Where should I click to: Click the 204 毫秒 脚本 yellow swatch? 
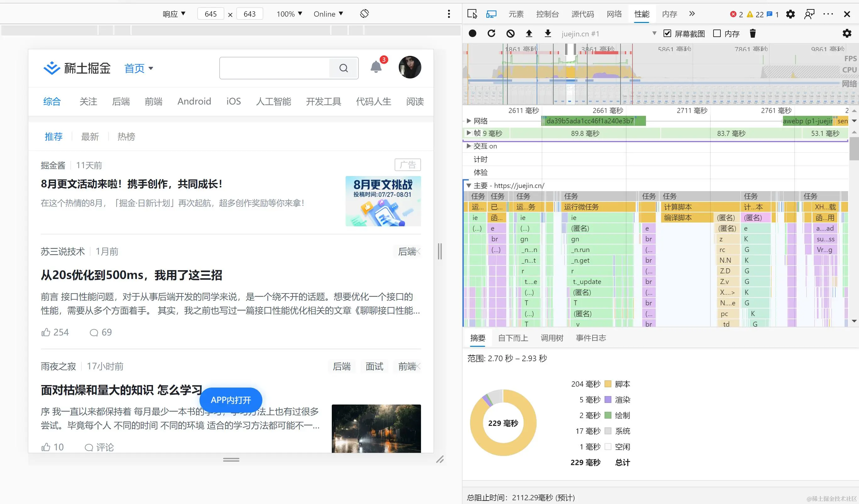607,384
